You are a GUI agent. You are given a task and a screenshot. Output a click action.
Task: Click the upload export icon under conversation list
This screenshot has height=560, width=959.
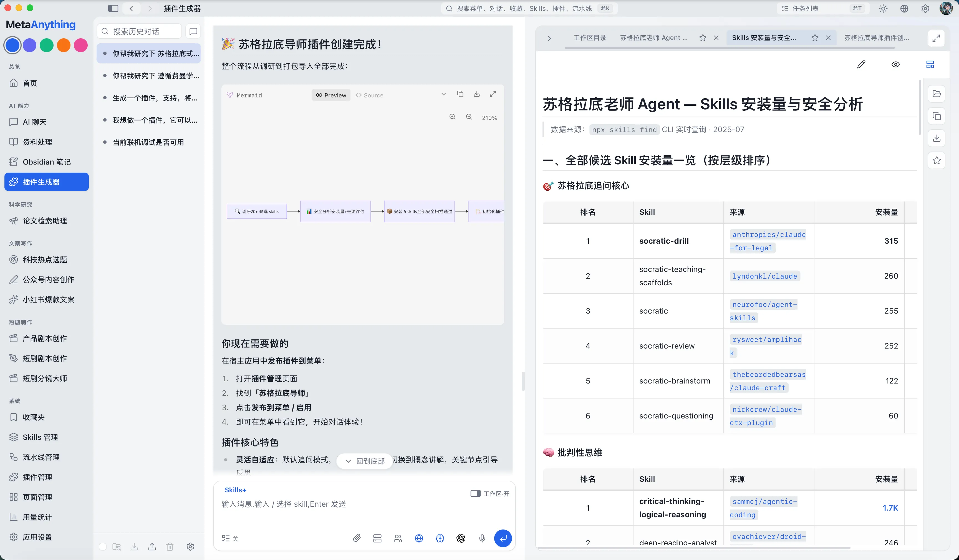(x=152, y=547)
